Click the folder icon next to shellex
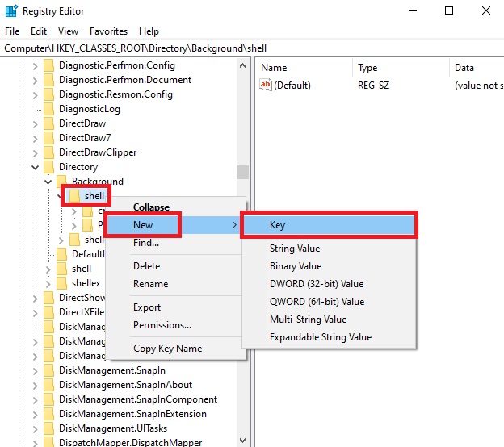 point(62,283)
